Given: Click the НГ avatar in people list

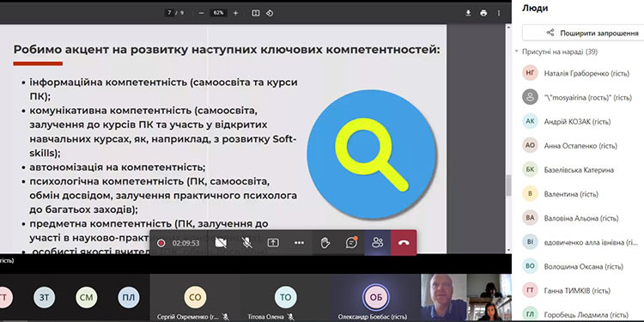Looking at the screenshot, I should [531, 73].
